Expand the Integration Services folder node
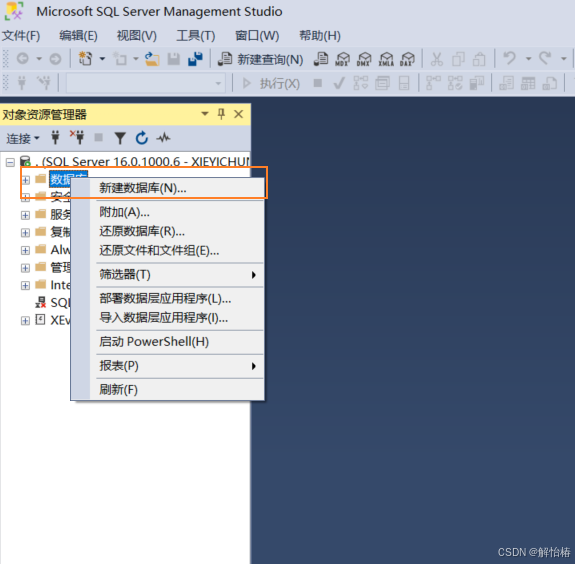575x564 pixels. coord(25,285)
